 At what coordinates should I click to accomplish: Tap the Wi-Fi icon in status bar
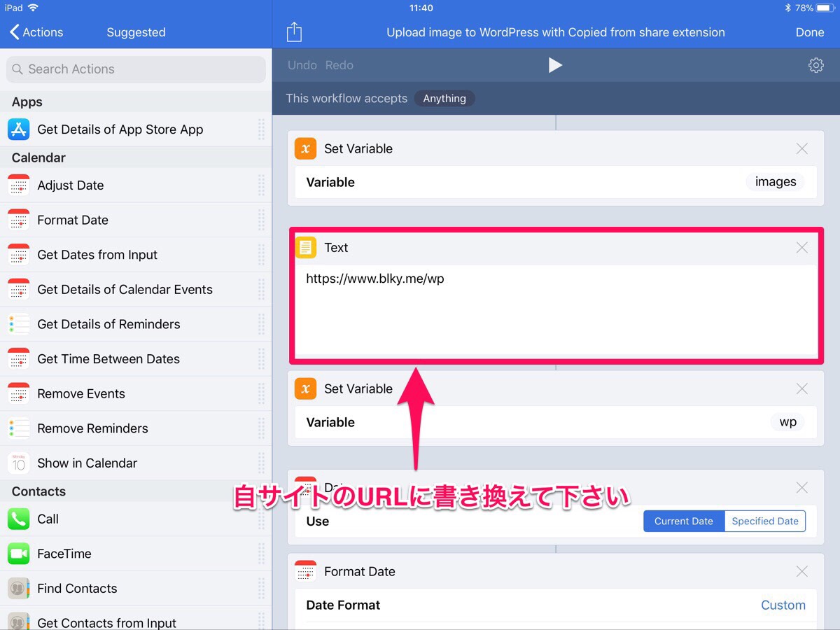pos(33,8)
